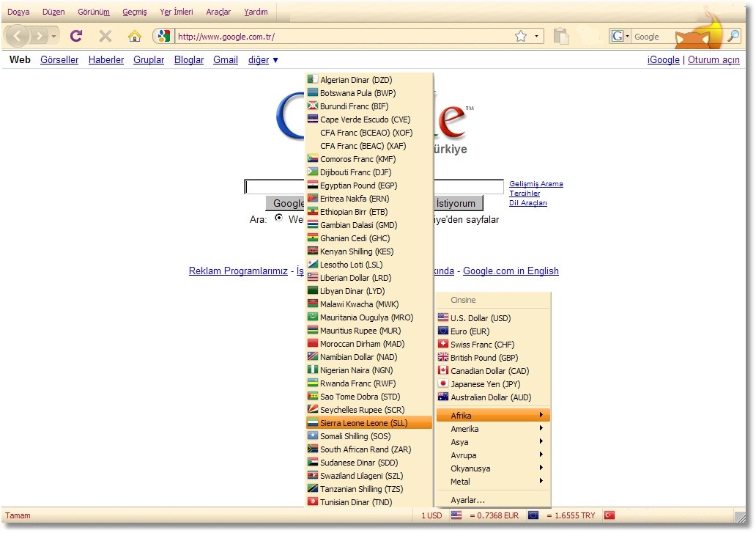The width and height of the screenshot is (756, 533).
Task: Expand the Asya submenu
Action: click(x=493, y=442)
